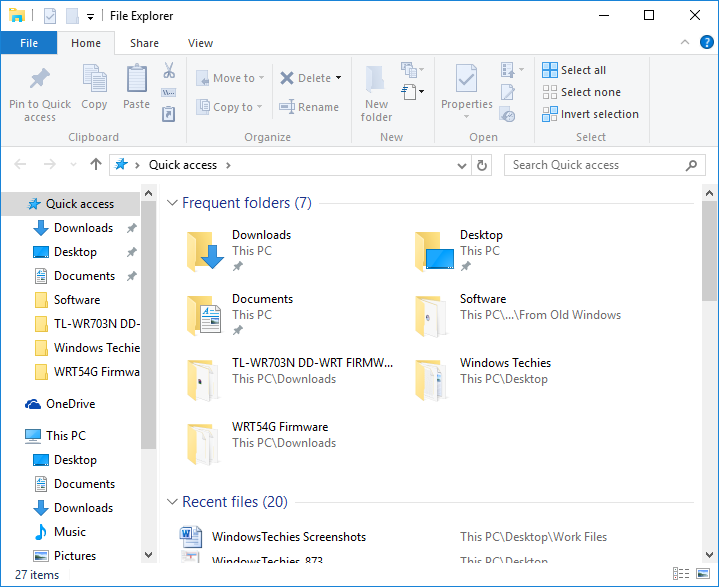Image resolution: width=719 pixels, height=587 pixels.
Task: Open Windows Techies folder in Frequent folders
Action: 484,380
